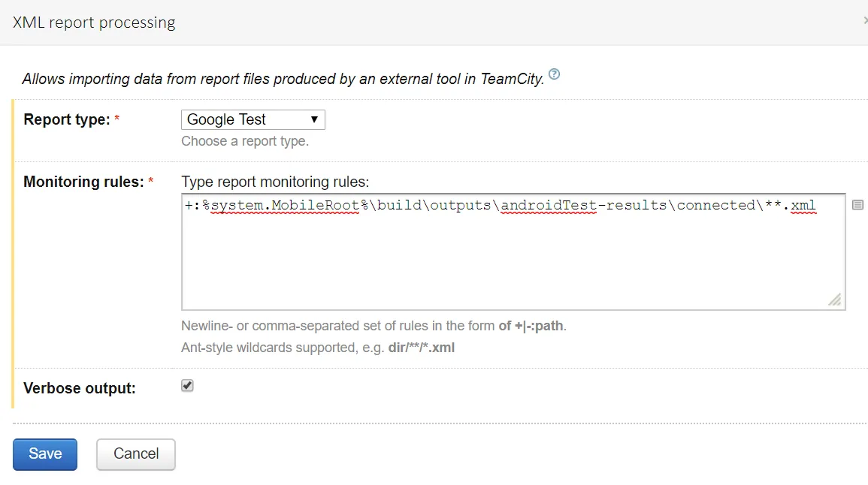
Task: Click the resize grip of the rules textarea
Action: 835,300
